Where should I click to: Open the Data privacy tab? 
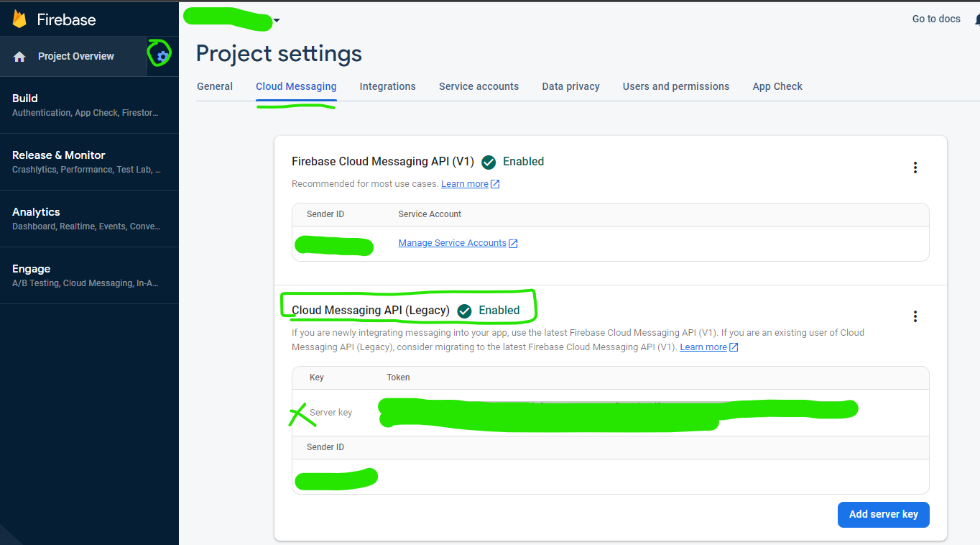[570, 86]
